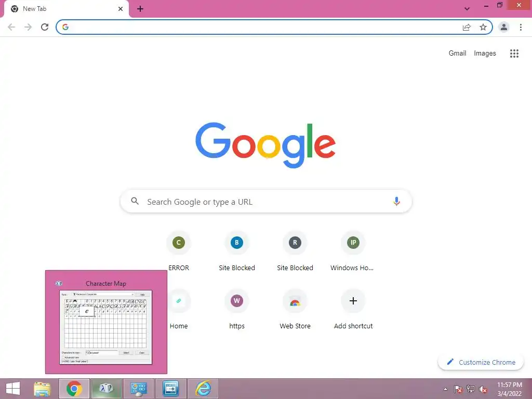Open File Explorer from the taskbar
Viewport: 532px width, 399px height.
click(x=42, y=389)
